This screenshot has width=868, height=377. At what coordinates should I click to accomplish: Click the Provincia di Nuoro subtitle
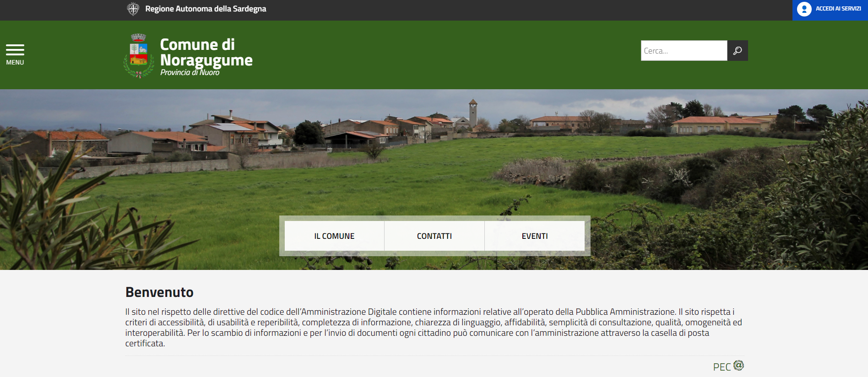pos(190,72)
